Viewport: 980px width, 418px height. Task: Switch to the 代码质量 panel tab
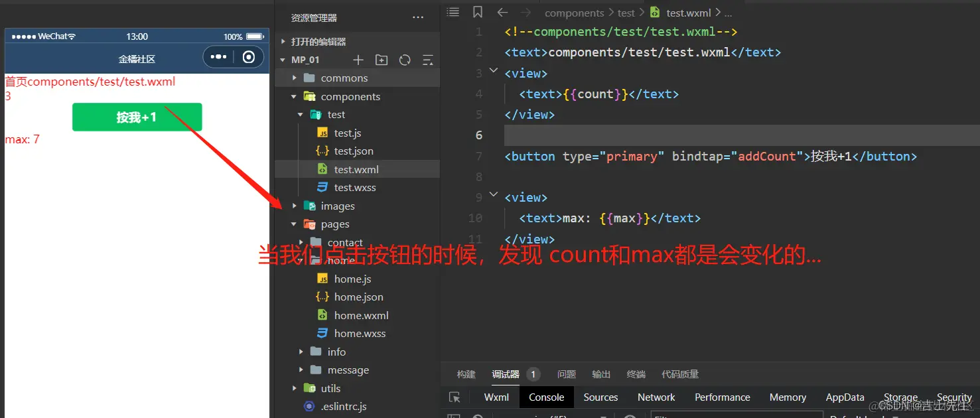(680, 374)
